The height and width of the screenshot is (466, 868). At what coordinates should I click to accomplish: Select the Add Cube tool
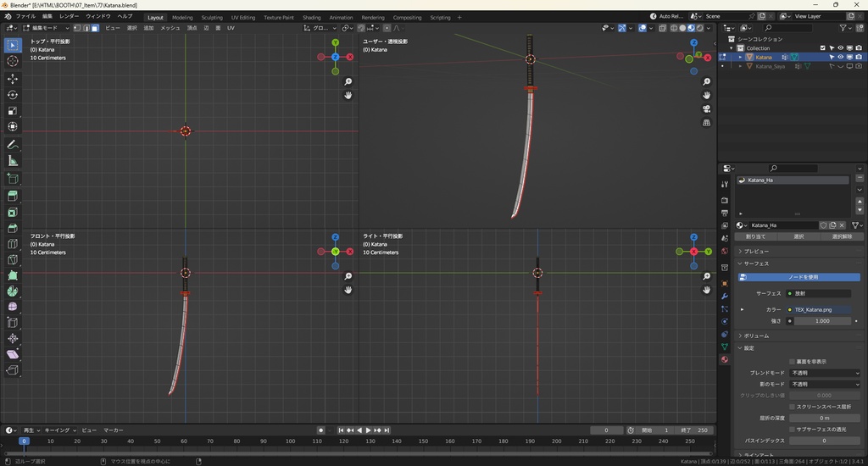pyautogui.click(x=13, y=179)
